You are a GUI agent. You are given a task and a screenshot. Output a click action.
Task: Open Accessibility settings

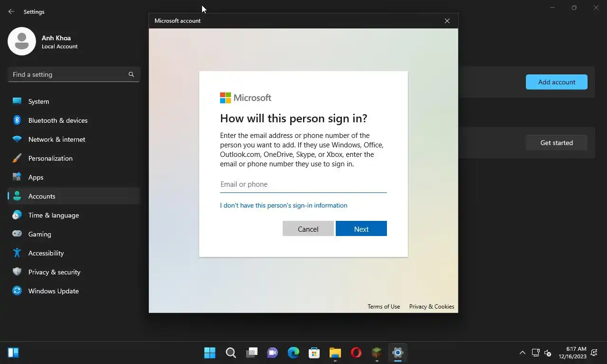tap(74, 253)
